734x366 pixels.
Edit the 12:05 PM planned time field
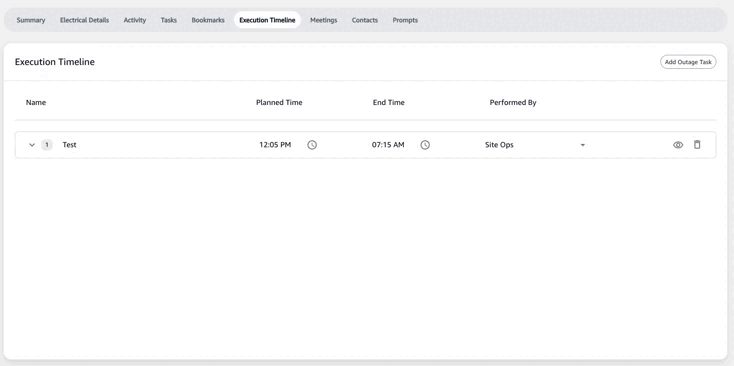tap(275, 145)
